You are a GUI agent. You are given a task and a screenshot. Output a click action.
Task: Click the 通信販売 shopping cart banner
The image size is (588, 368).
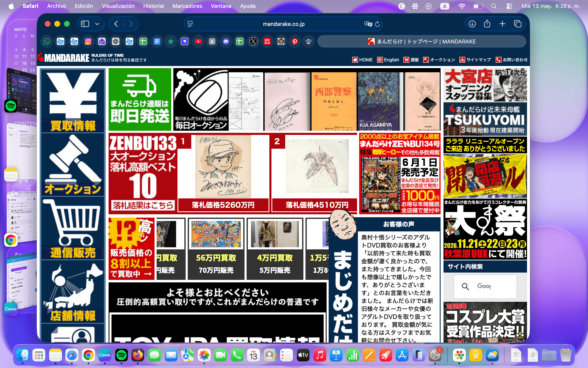[73, 228]
